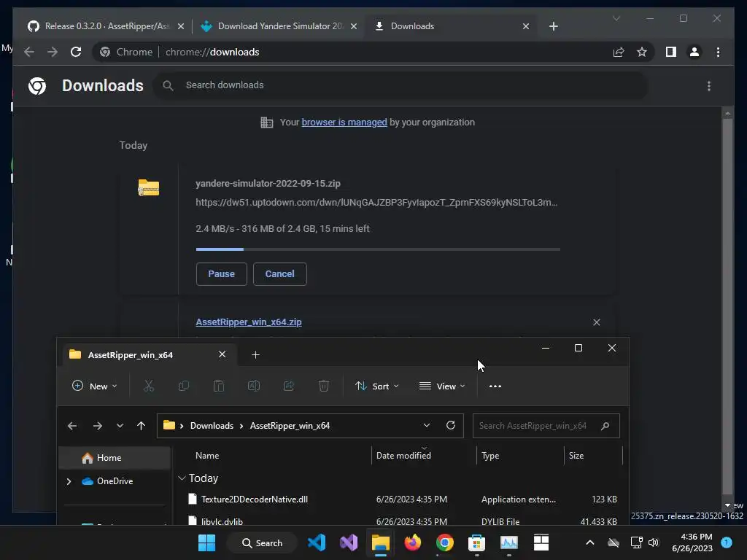Sort by Date modified column
This screenshot has height=560, width=747.
click(x=403, y=456)
